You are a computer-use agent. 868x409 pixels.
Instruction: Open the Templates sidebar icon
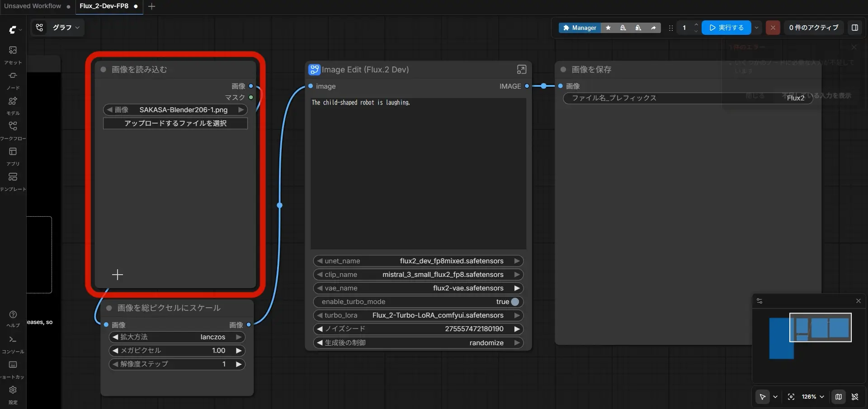point(13,177)
